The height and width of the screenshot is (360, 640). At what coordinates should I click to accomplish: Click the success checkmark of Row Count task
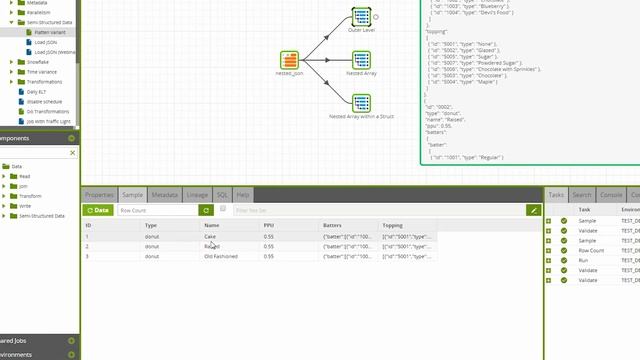(x=564, y=251)
